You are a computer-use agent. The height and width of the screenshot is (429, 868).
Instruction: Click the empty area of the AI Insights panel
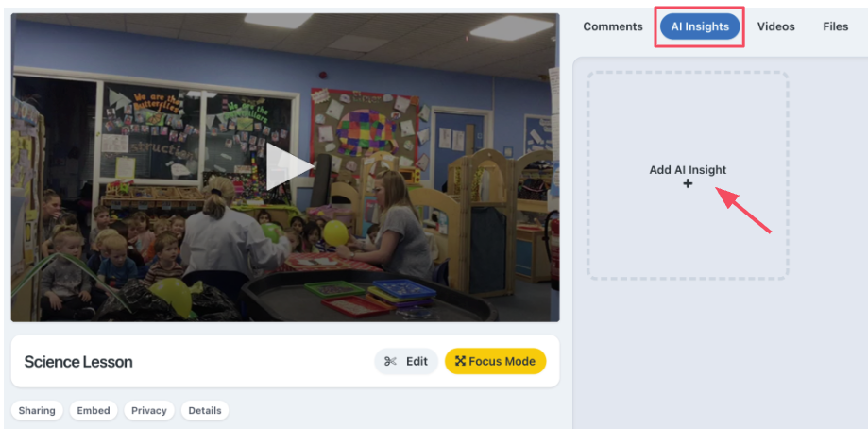point(720,354)
